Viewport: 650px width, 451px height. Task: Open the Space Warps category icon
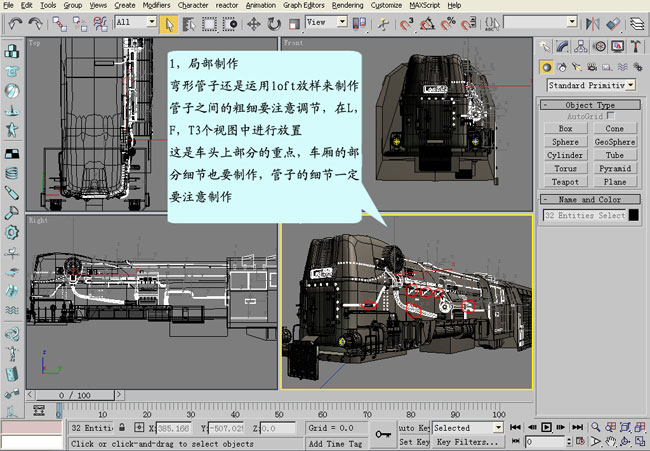coord(622,67)
